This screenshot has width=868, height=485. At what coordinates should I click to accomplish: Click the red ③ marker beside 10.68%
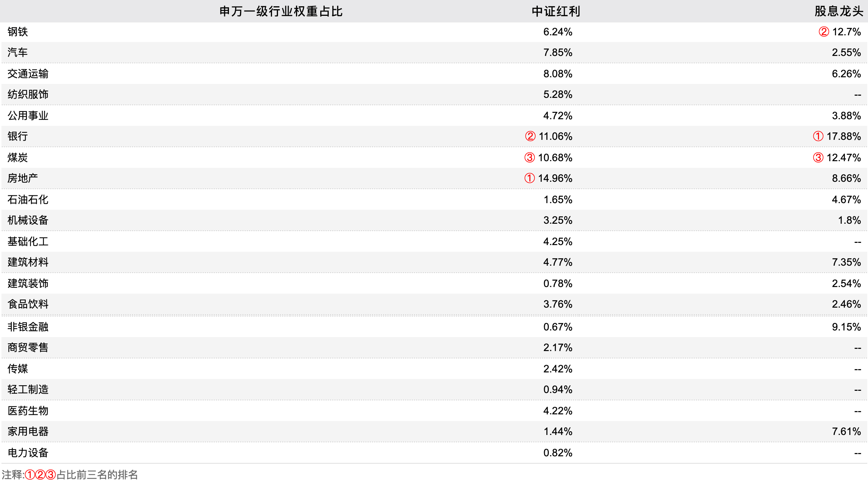[529, 158]
